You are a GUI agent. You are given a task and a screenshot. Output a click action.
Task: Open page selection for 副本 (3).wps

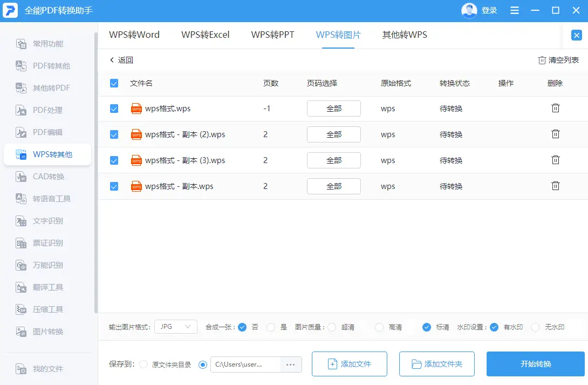pos(334,160)
